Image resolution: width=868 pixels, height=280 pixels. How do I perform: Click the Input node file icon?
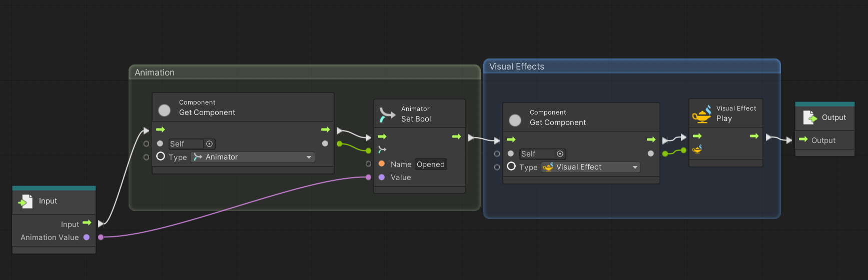tap(25, 201)
